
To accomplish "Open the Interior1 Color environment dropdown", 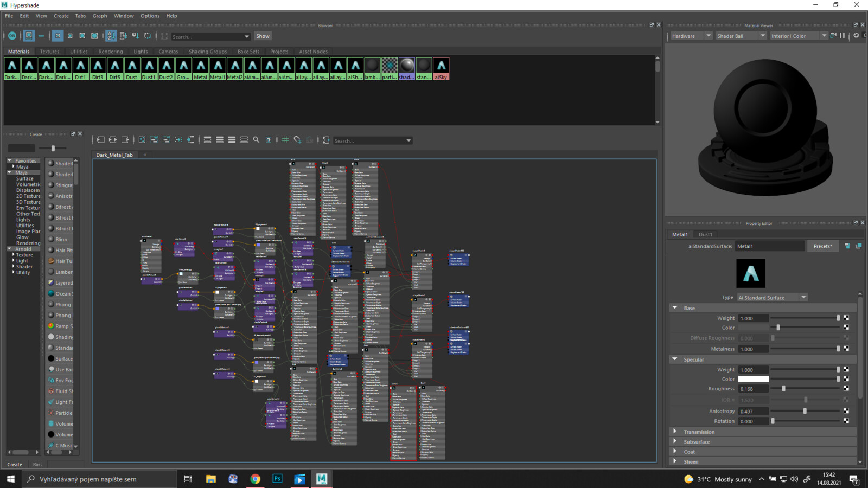I will [799, 36].
